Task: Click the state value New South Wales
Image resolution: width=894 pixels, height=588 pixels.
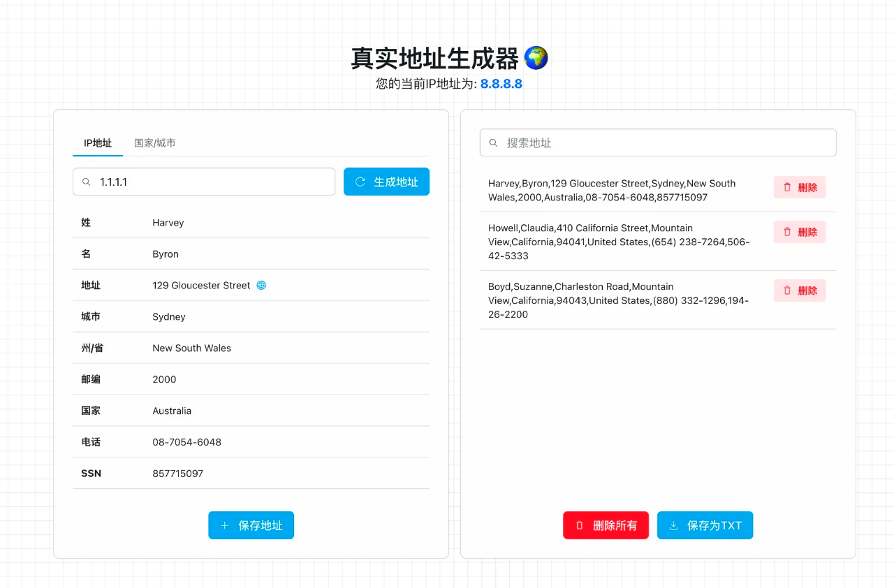Action: [191, 348]
